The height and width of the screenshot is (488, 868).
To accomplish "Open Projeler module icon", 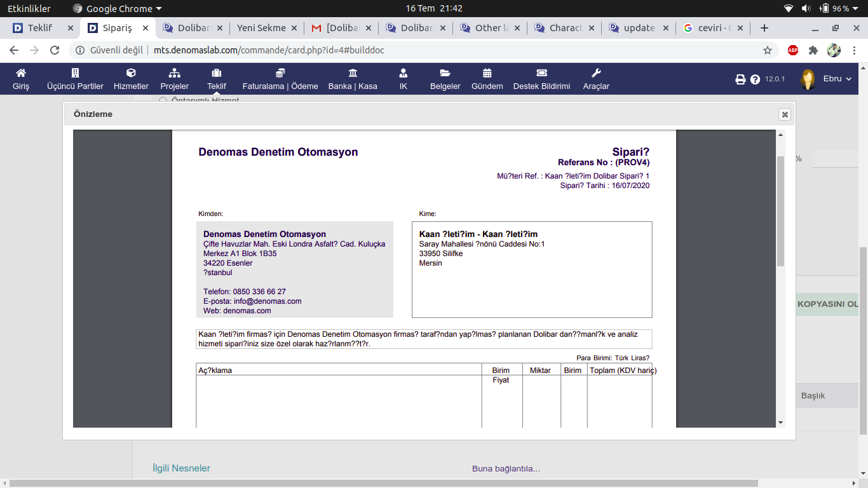I will click(174, 73).
